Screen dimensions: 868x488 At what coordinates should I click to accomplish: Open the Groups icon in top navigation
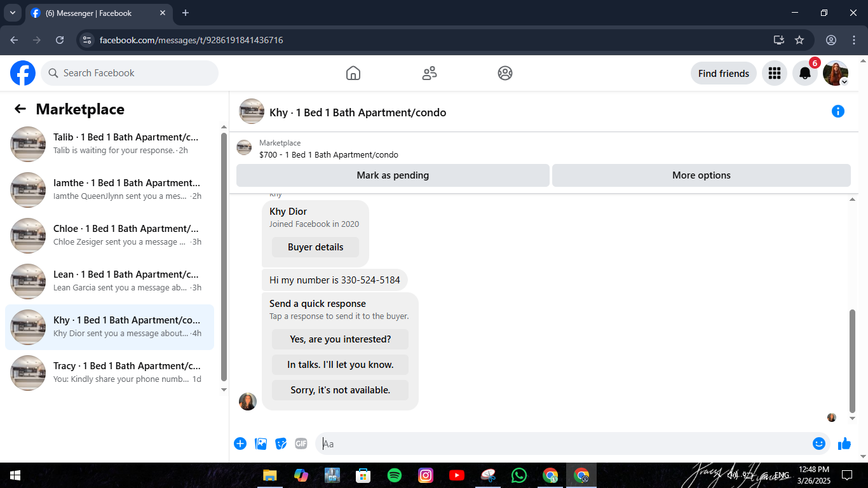[505, 73]
